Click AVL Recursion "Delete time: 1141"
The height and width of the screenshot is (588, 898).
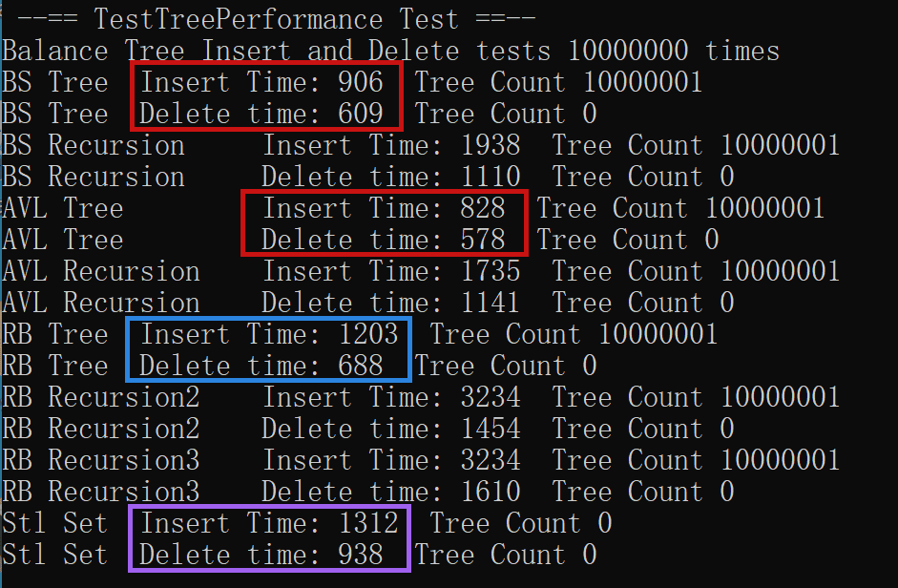390,303
